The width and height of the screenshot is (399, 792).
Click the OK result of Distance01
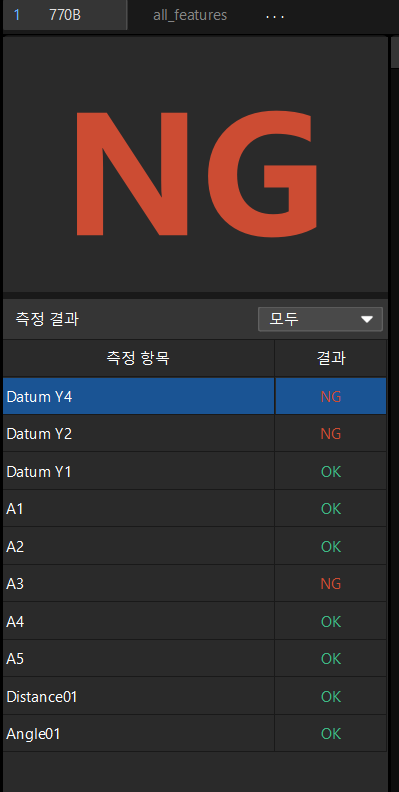331,697
